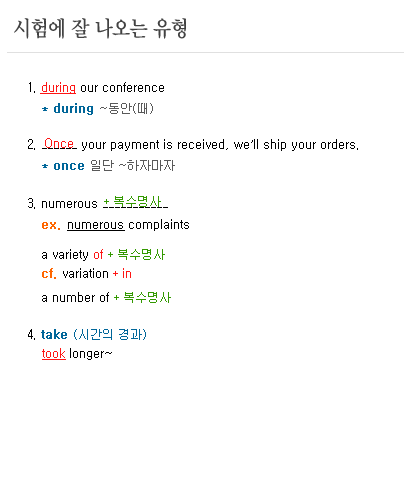410x480 pixels.
Task: Click the green underlined '+ 복수명사' after numerous
Action: (136, 202)
